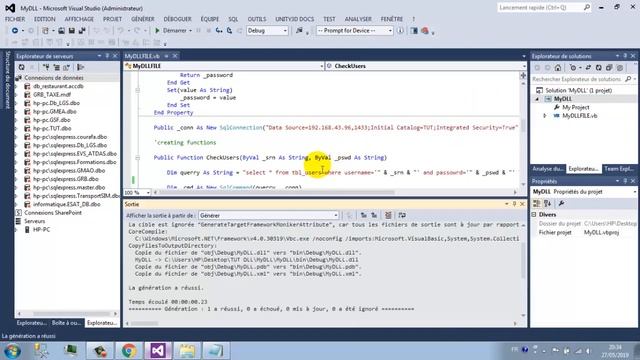Toggle word wrap in Sortie panel

[402, 216]
